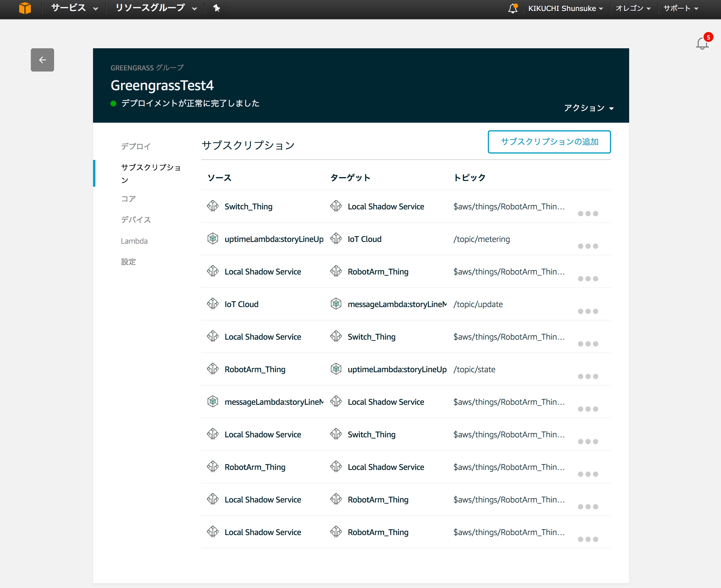Screen dimensions: 721x588
Task: Click IoT Cloud target name in /topic/metering row
Action: click(365, 239)
